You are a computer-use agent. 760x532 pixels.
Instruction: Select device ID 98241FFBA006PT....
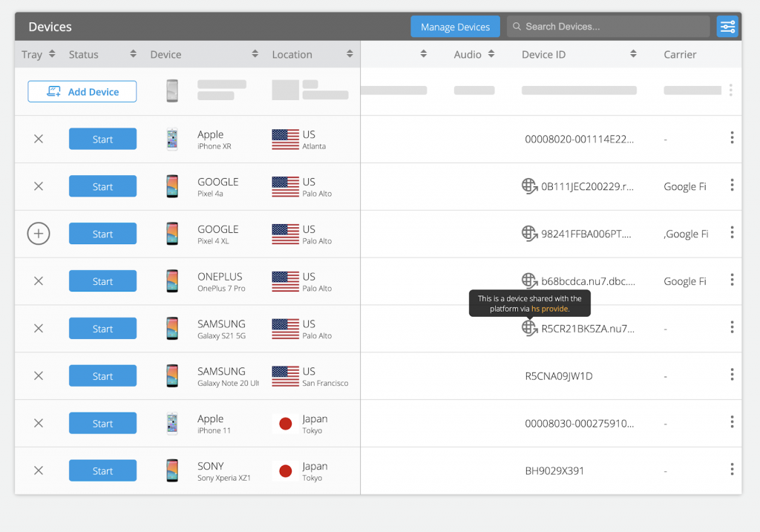click(x=586, y=234)
